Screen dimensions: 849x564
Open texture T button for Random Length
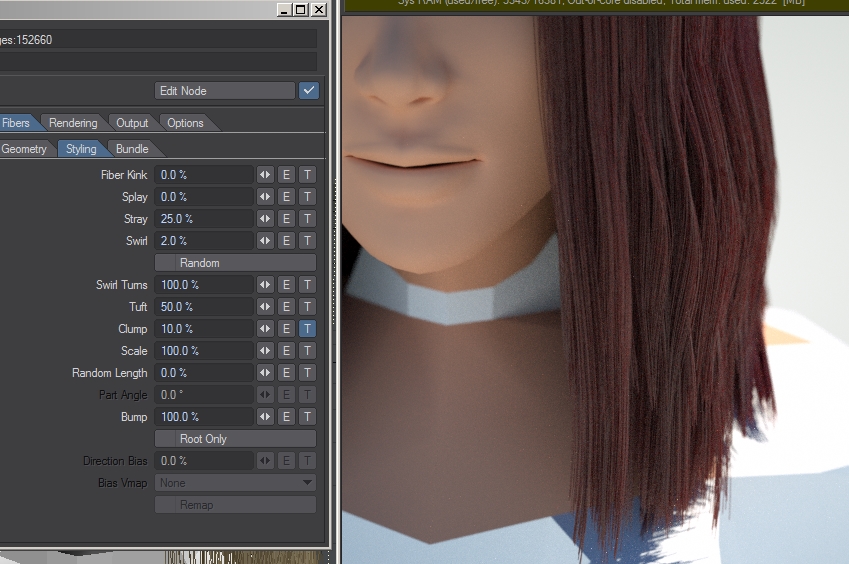pos(307,373)
